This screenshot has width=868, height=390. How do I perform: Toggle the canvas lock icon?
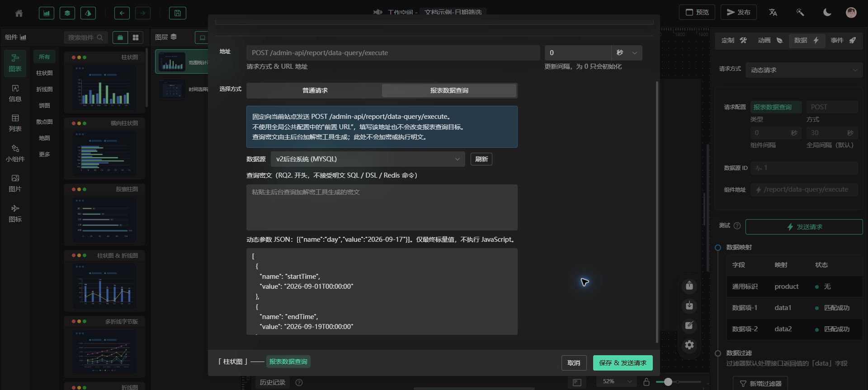tap(646, 382)
